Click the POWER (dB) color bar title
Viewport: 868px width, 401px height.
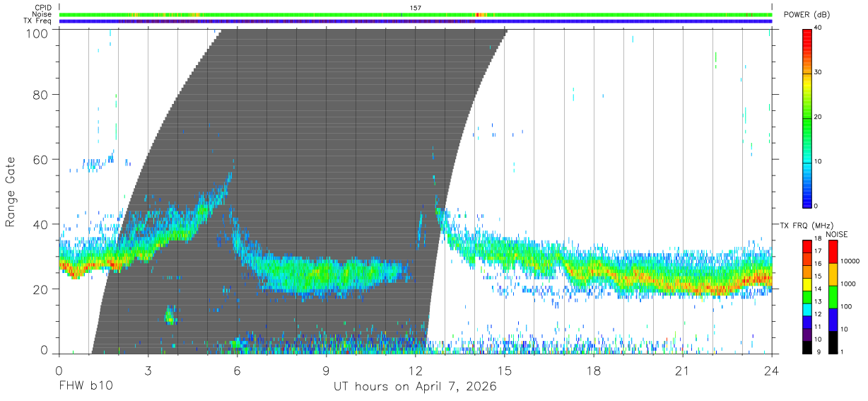pos(808,15)
